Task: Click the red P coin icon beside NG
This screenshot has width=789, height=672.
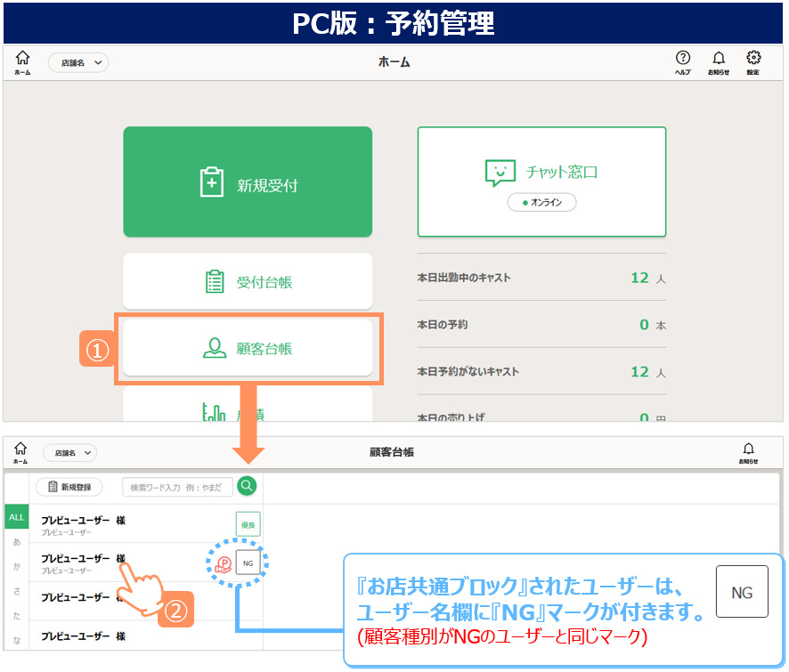Action: (x=224, y=563)
